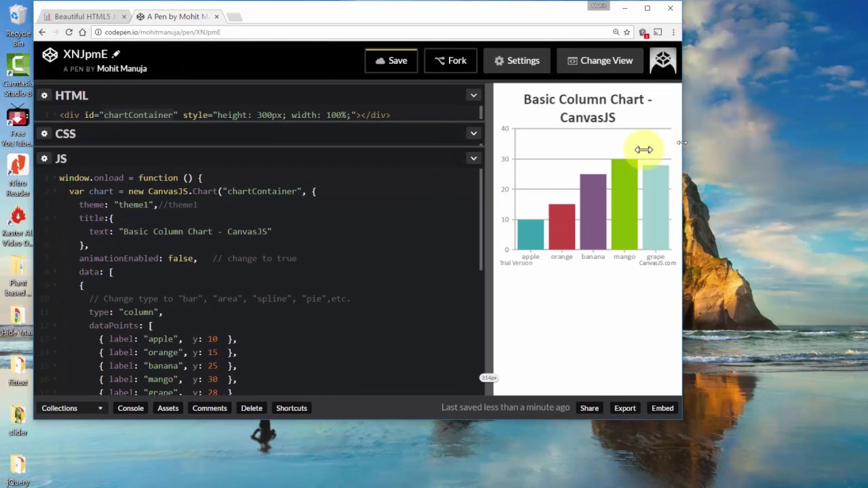Open CSS editor settings gear
This screenshot has width=868, height=488.
[x=44, y=134]
